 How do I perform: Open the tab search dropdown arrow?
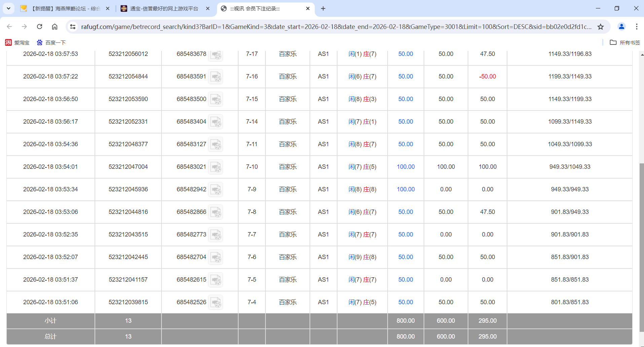coord(8,8)
